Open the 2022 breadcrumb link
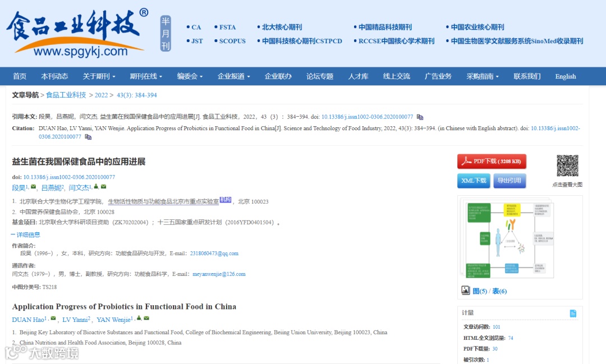This screenshot has height=364, width=606. (101, 95)
